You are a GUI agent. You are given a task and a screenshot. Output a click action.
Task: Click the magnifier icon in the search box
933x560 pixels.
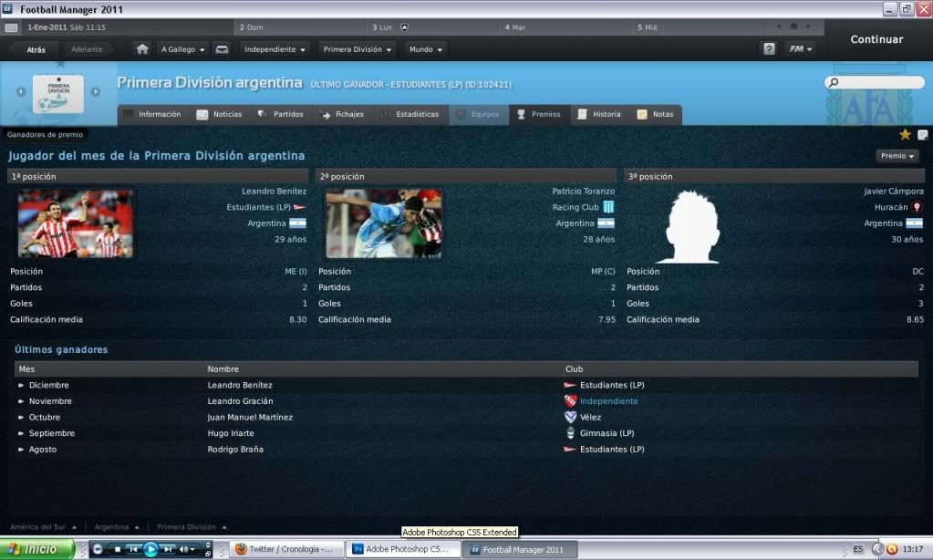pos(834,82)
